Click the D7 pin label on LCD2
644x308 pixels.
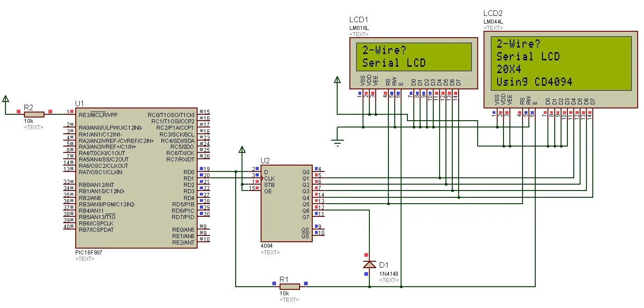[x=593, y=101]
